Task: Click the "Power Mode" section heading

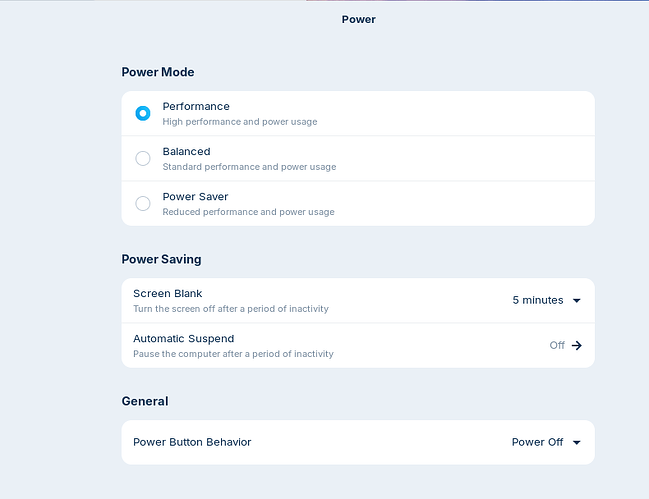Action: click(x=158, y=72)
